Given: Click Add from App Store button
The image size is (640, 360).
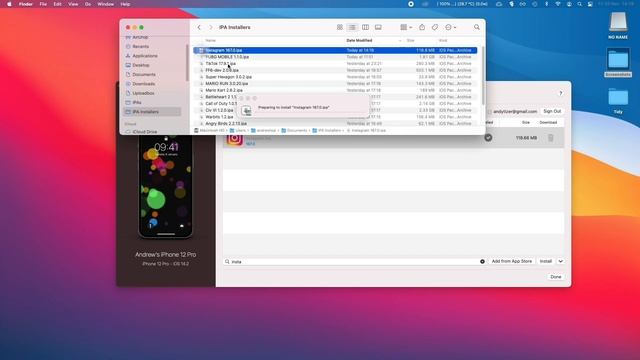Looking at the screenshot, I should coord(511,261).
